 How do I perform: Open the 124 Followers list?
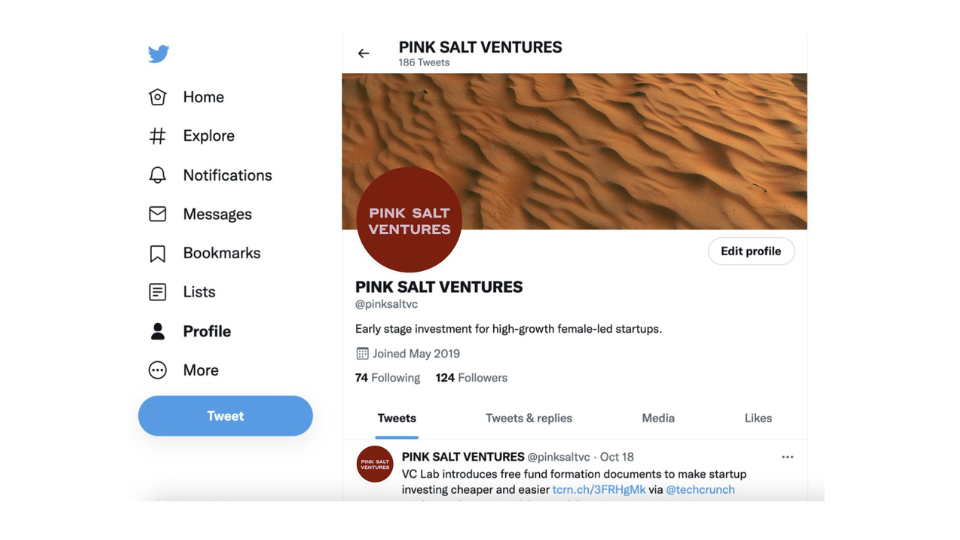[471, 378]
